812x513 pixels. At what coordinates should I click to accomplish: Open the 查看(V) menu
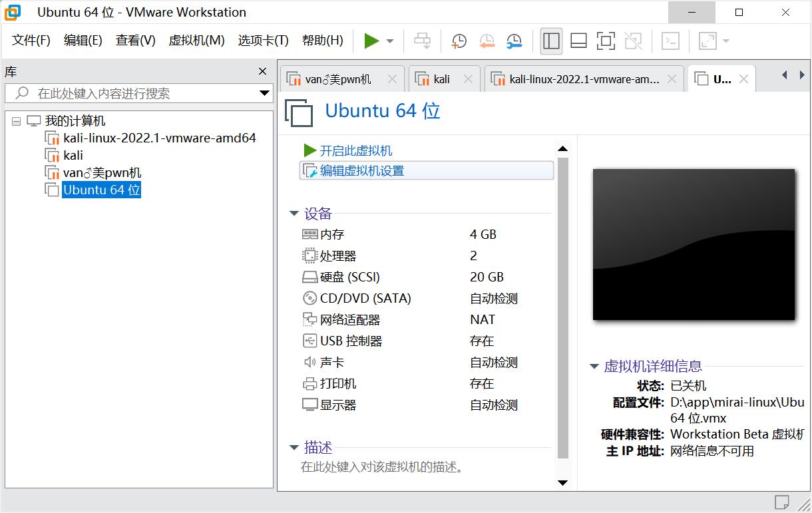[x=135, y=41]
